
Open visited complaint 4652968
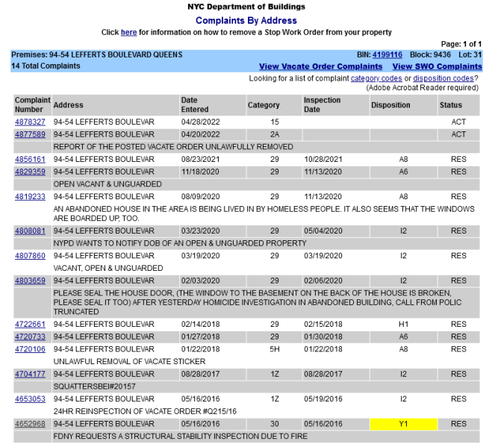(x=30, y=424)
